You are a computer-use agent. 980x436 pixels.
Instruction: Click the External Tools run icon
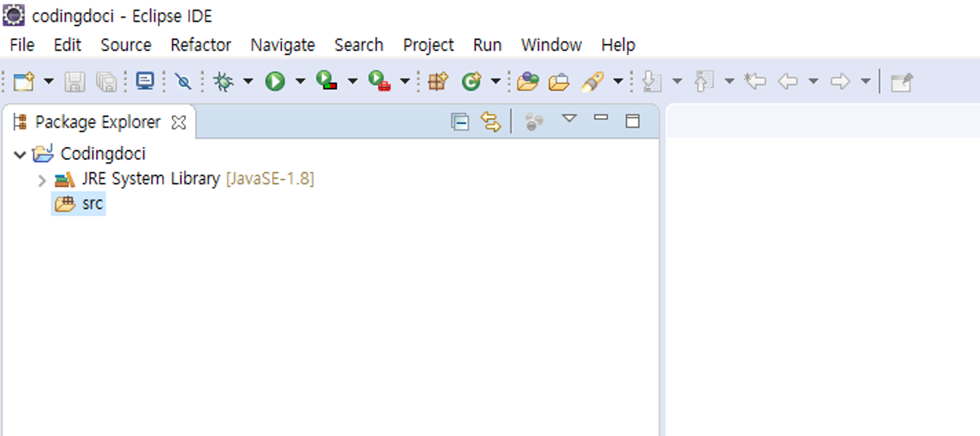(379, 81)
